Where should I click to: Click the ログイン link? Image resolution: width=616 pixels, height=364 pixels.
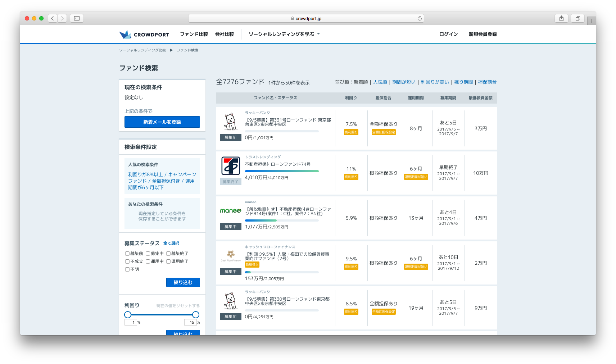point(448,34)
